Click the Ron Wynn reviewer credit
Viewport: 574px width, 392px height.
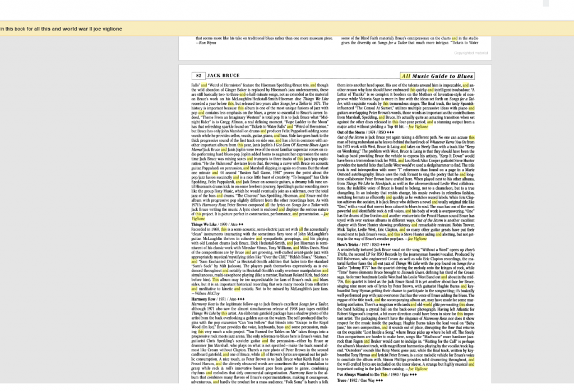point(206,43)
